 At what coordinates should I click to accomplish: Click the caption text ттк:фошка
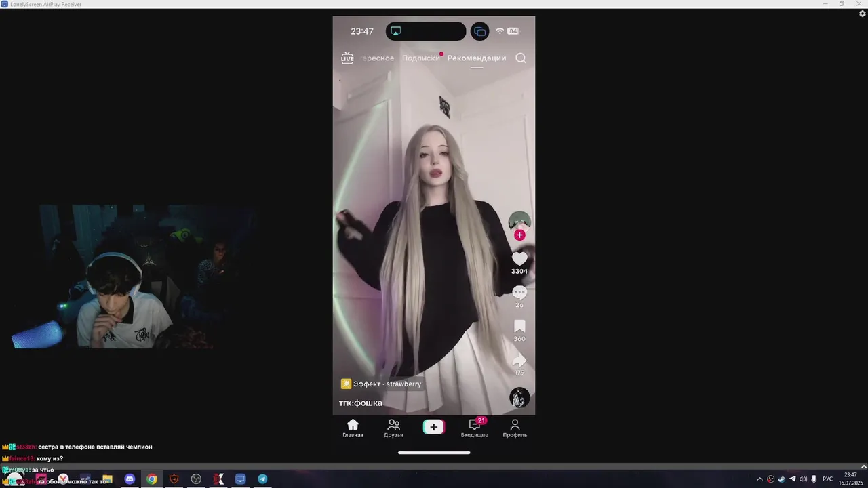pos(361,403)
